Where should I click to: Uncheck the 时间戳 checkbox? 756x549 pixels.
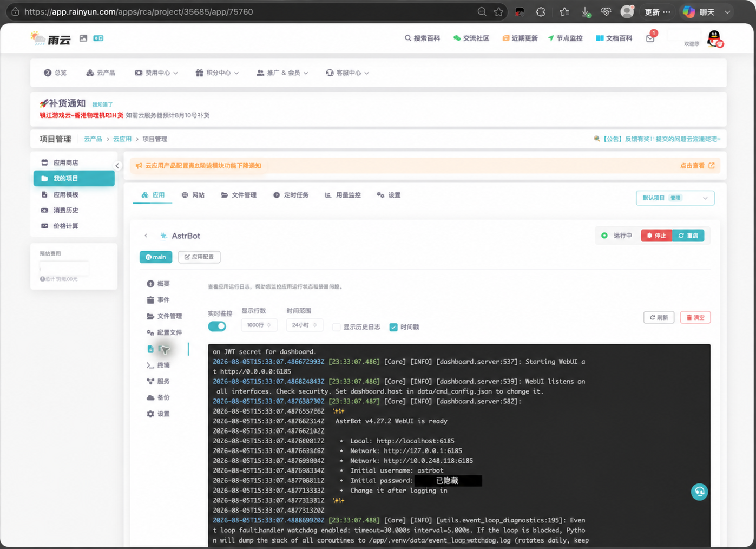(393, 327)
